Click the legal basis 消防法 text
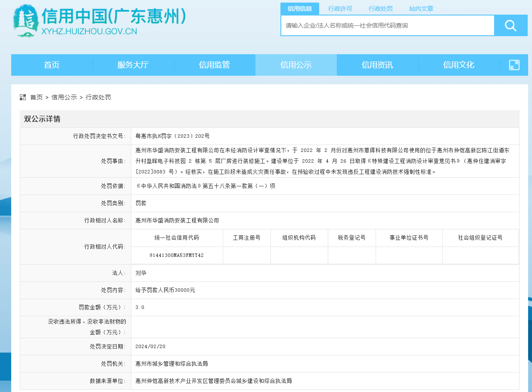Image resolution: width=532 pixels, height=392 pixels. click(205, 186)
